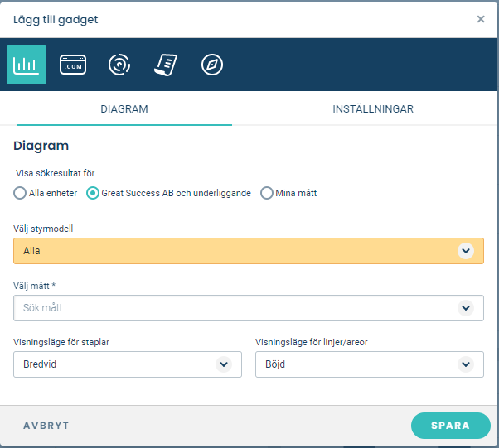Expand the Välj styrmodell chevron arrow
The height and width of the screenshot is (448, 499).
[466, 251]
